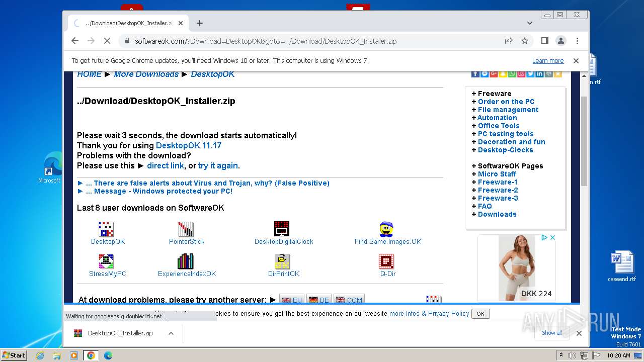Open Windows Media Player from taskbar
The height and width of the screenshot is (362, 644).
[74, 355]
